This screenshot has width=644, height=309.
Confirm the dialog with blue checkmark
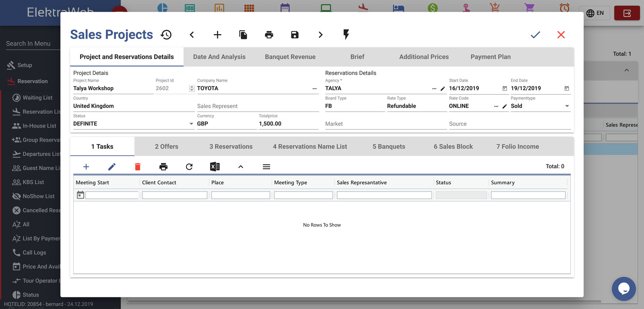(x=535, y=35)
